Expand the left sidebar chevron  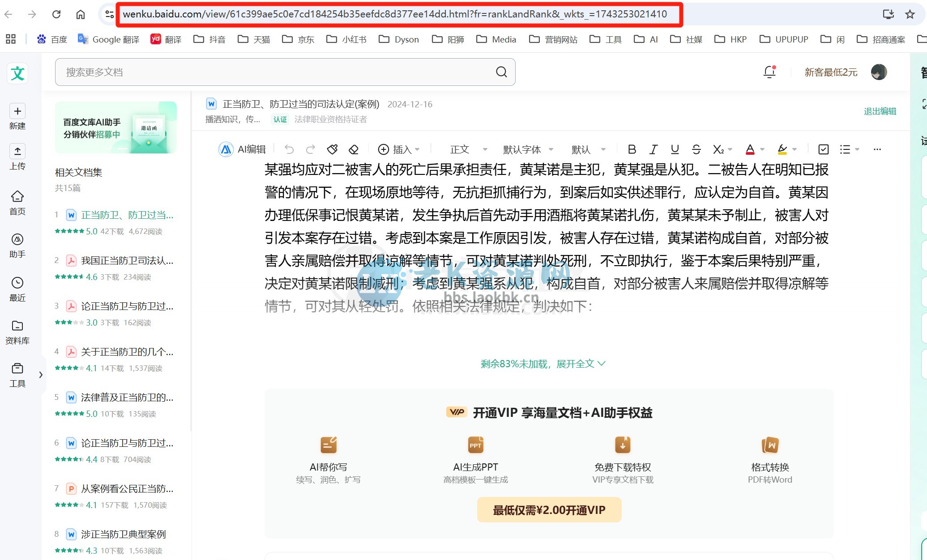tap(41, 375)
